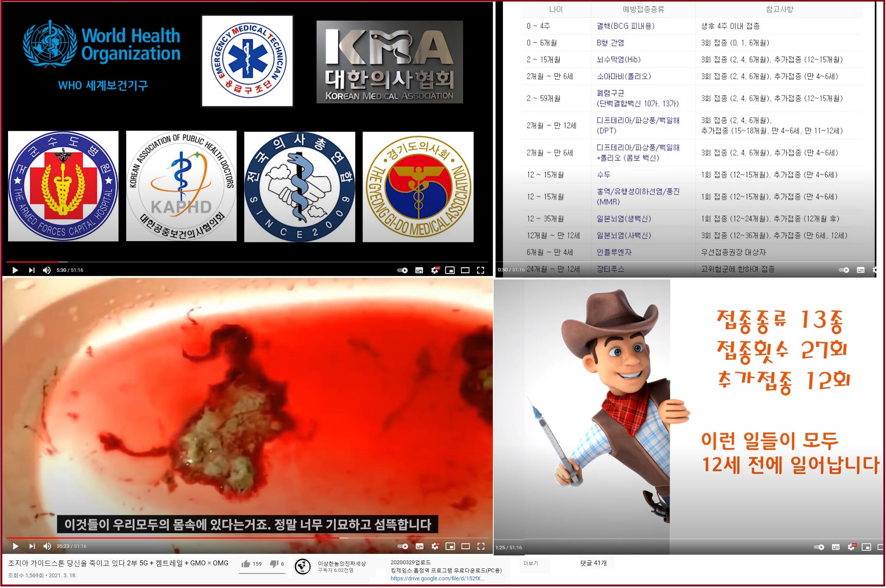Click the B형 간염 table entry
886x588 pixels.
[611, 43]
